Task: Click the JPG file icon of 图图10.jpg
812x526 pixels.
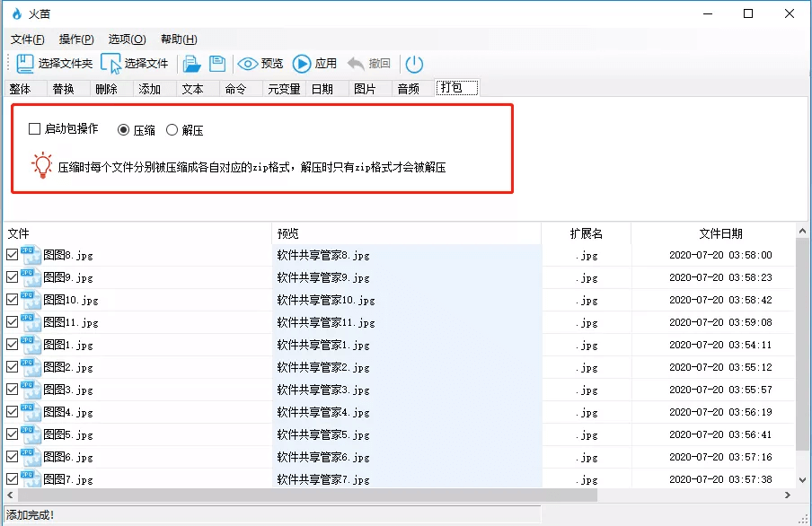Action: pos(31,300)
